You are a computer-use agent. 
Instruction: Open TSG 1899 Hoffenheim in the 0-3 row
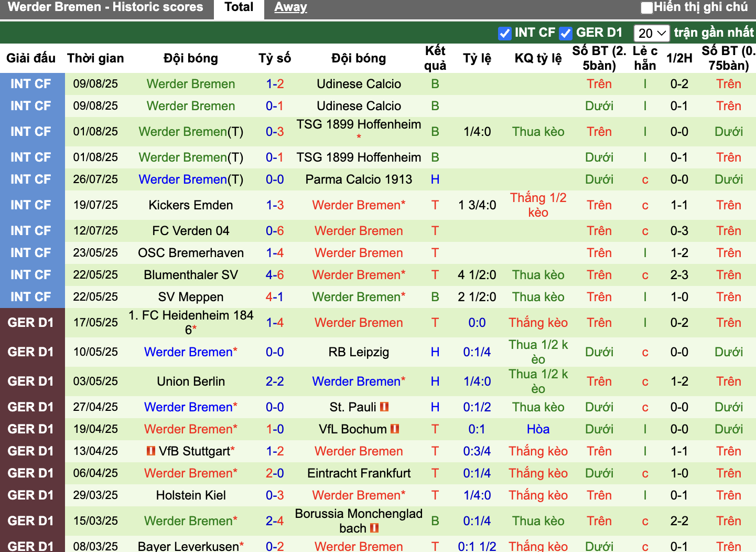359,124
